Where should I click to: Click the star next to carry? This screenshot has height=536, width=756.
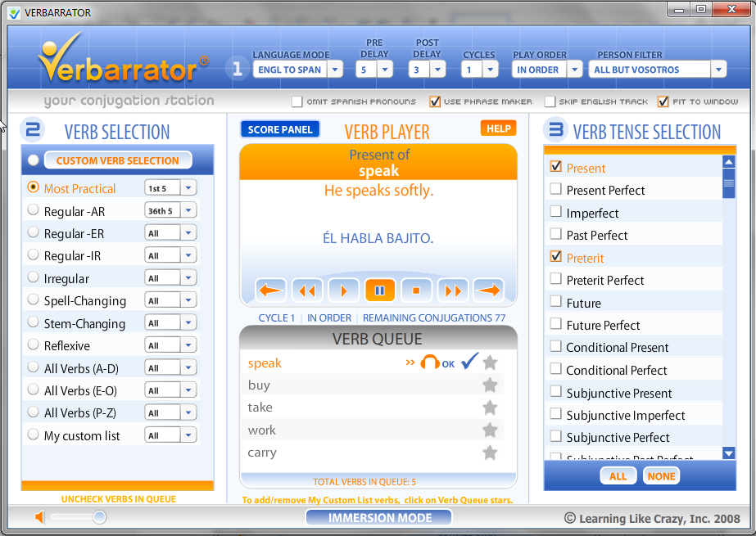pos(490,453)
